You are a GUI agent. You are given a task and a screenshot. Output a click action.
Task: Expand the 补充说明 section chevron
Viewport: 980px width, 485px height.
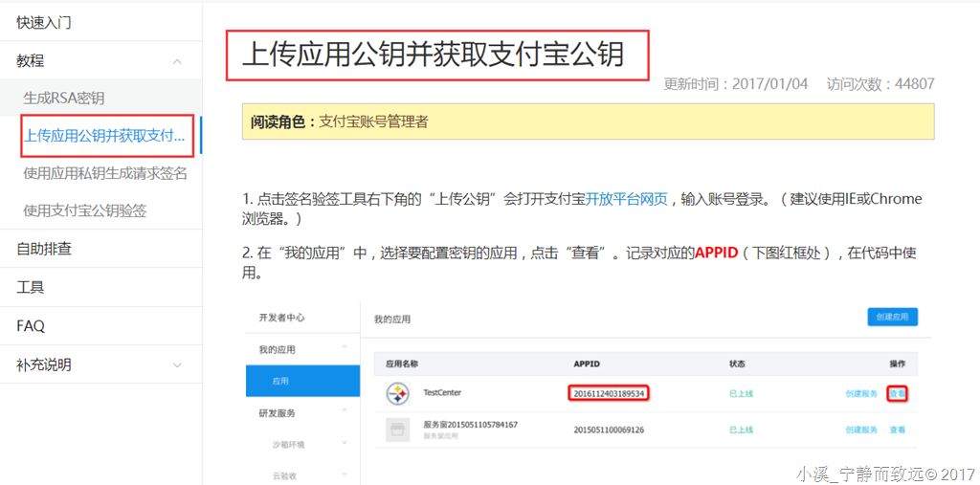177,365
